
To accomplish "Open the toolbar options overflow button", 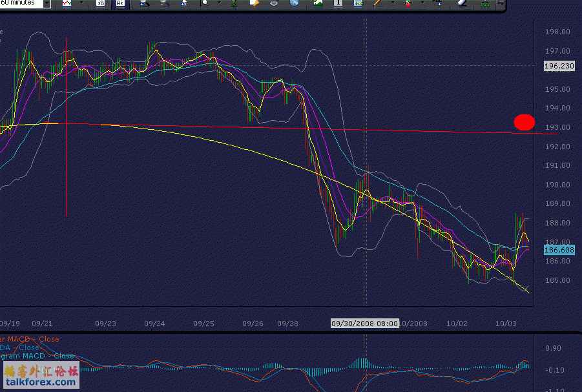I will tap(501, 3).
